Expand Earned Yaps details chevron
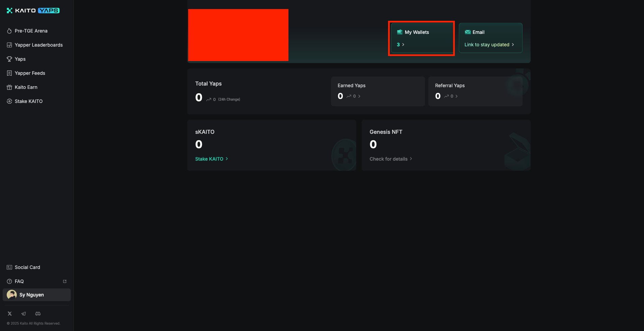The height and width of the screenshot is (331, 644). (359, 96)
